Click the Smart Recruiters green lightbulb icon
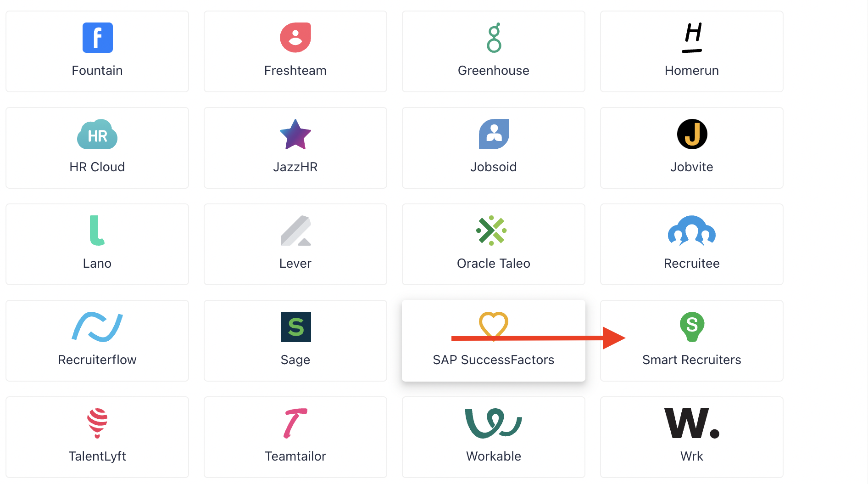 692,327
